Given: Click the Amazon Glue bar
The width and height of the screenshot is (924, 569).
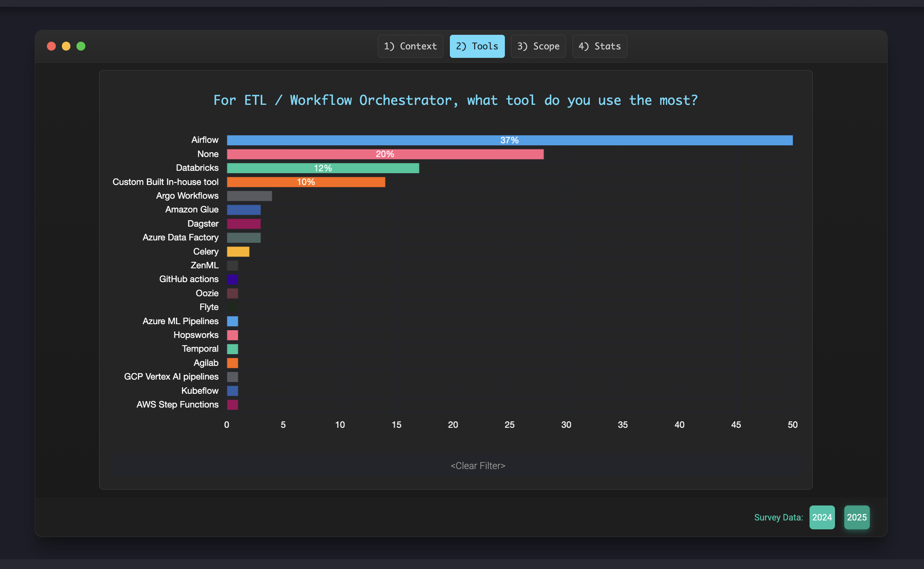Looking at the screenshot, I should pos(244,210).
